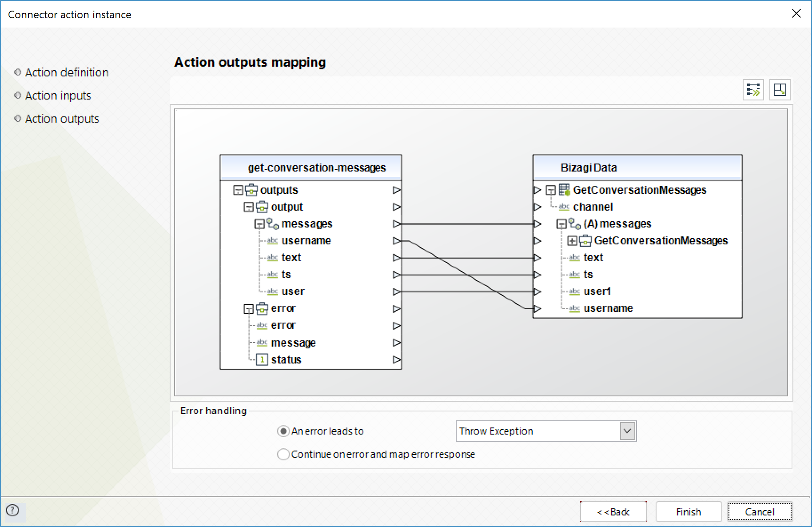This screenshot has width=812, height=527.
Task: Collapse the source messages node
Action: (259, 224)
